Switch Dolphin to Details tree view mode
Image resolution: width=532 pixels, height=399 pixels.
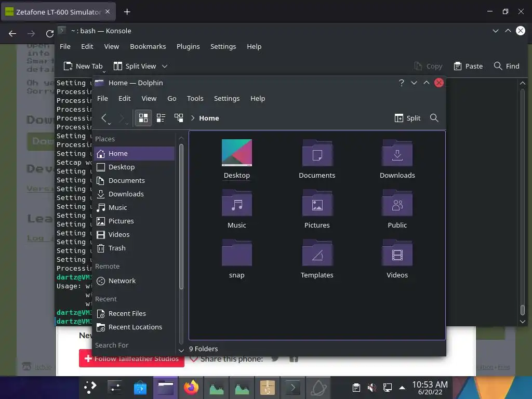179,118
